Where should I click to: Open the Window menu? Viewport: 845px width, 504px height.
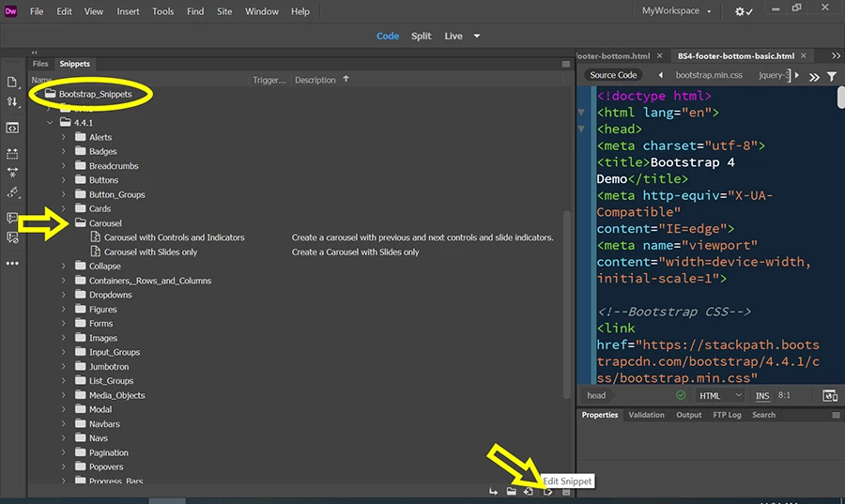tap(261, 11)
